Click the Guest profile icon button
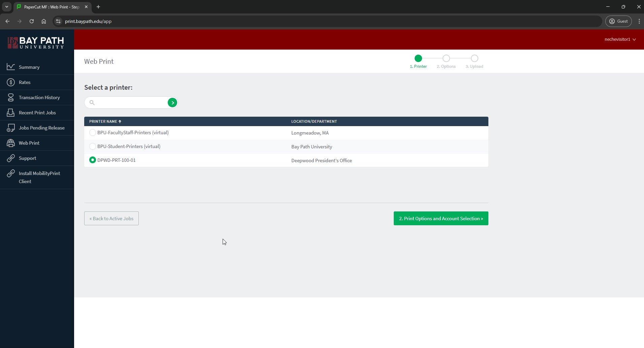This screenshot has height=348, width=644. click(x=618, y=21)
